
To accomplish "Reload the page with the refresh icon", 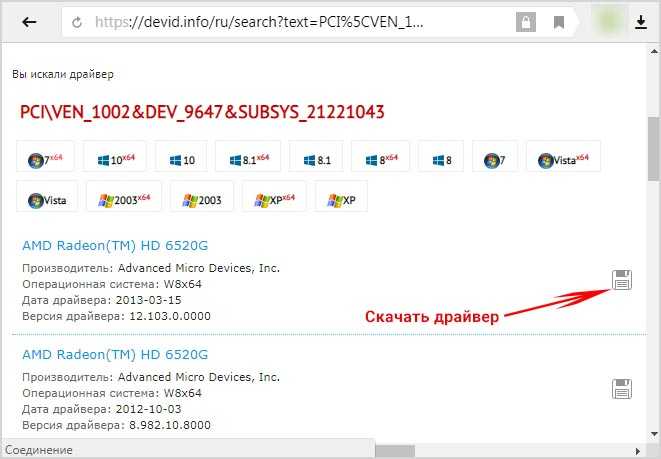I will coord(76,22).
